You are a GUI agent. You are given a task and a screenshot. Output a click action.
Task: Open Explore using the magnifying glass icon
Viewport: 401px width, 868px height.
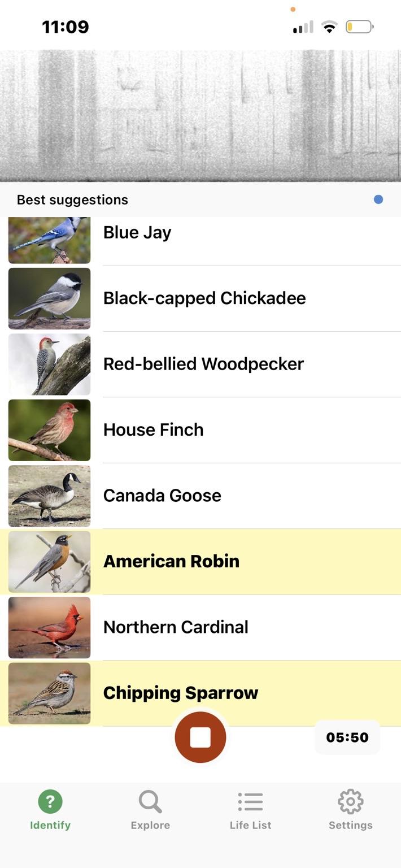point(150,801)
